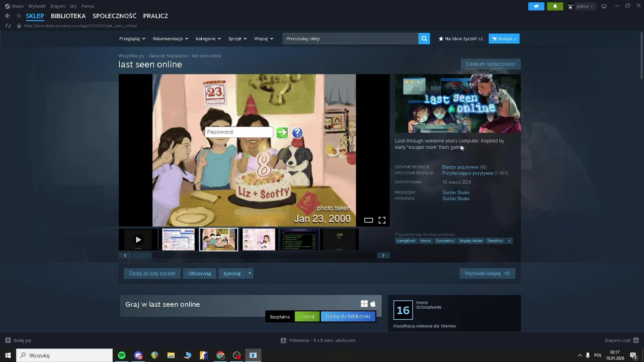Open the Wyświetl menu
This screenshot has width=644, height=362.
click(37, 6)
